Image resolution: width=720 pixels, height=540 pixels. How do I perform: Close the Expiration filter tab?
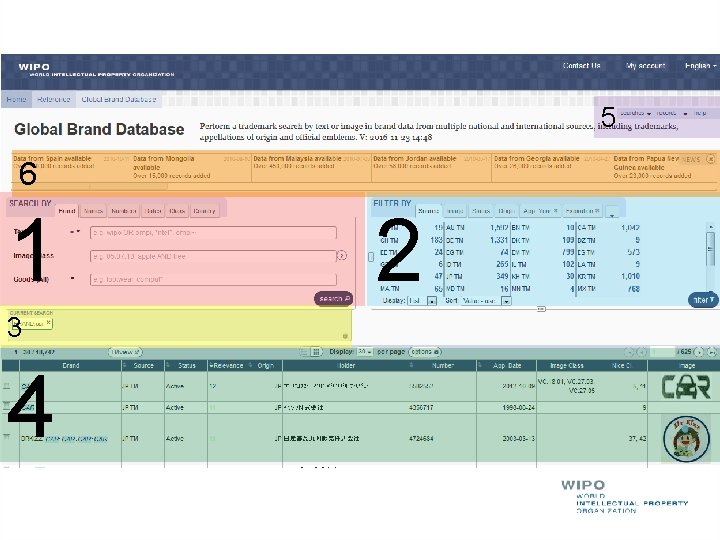[x=597, y=210]
